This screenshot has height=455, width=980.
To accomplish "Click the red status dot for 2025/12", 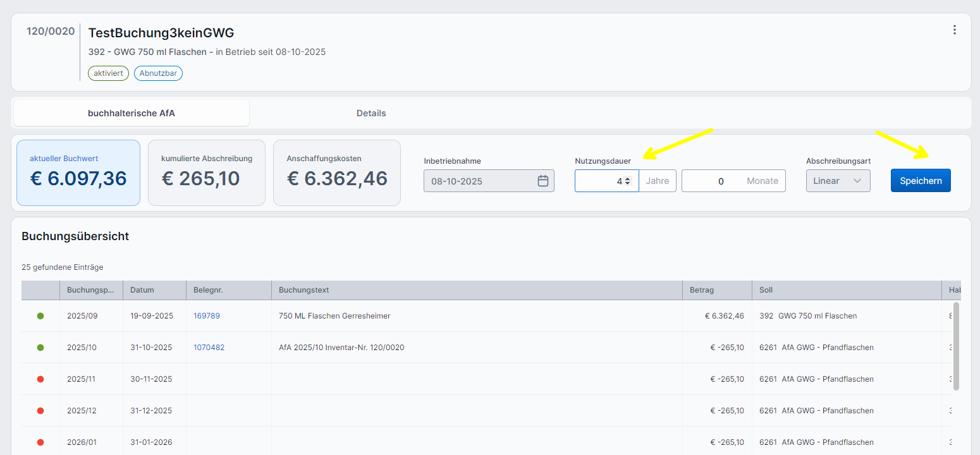I will tap(40, 411).
